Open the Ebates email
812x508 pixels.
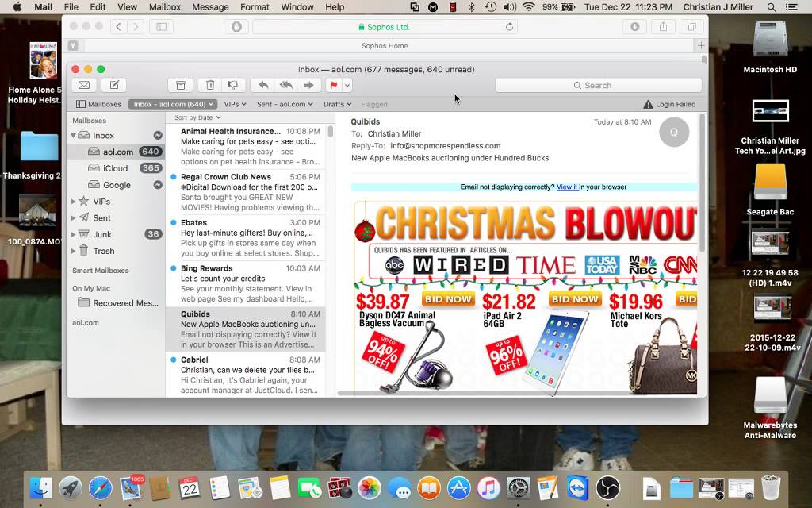pyautogui.click(x=246, y=238)
